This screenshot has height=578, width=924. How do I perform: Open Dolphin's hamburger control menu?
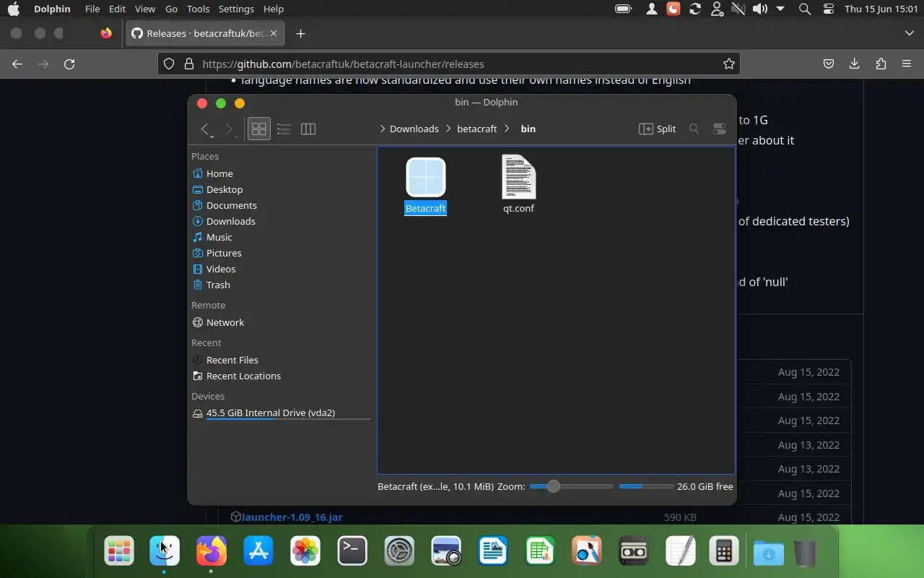[x=719, y=129]
